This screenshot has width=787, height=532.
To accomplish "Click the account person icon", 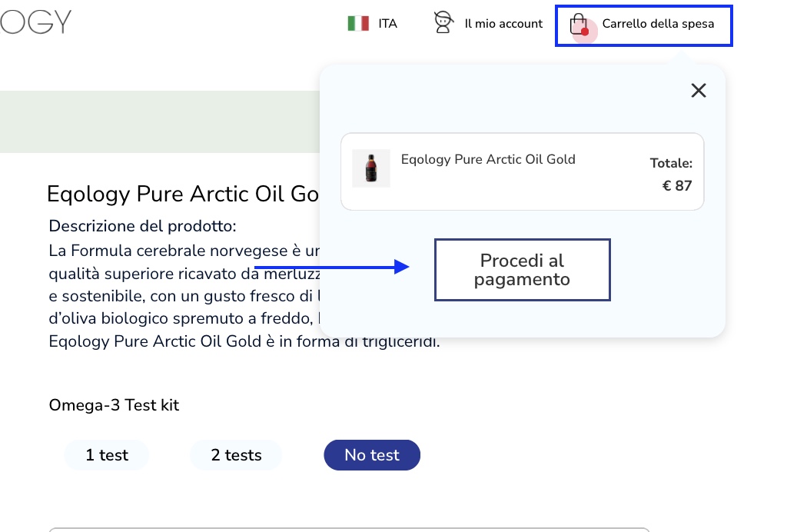I will pos(443,22).
